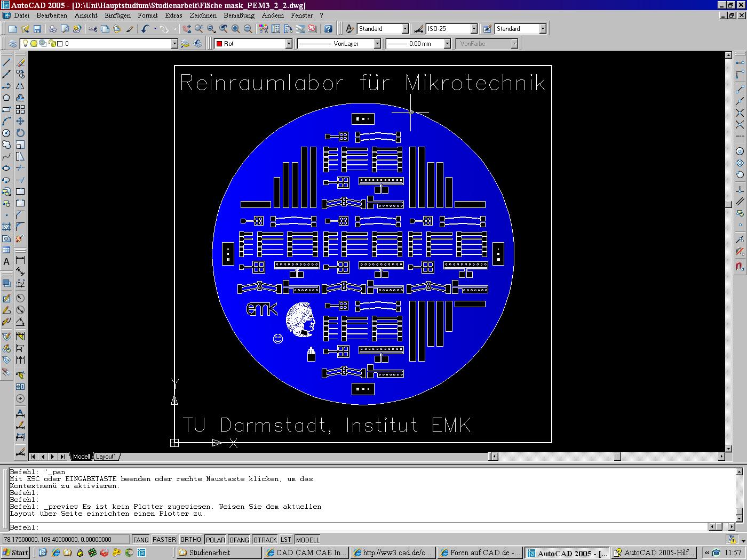The image size is (747, 560).
Task: Select the Array tool
Action: click(20, 109)
